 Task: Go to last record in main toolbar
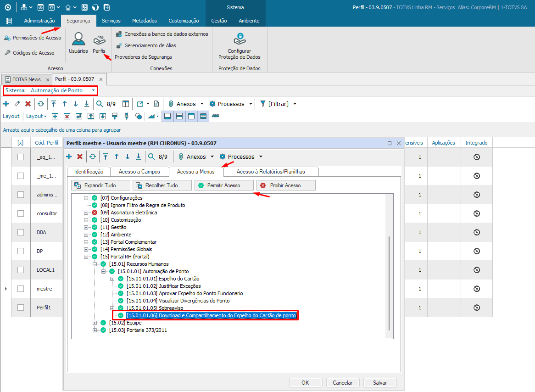(x=87, y=104)
